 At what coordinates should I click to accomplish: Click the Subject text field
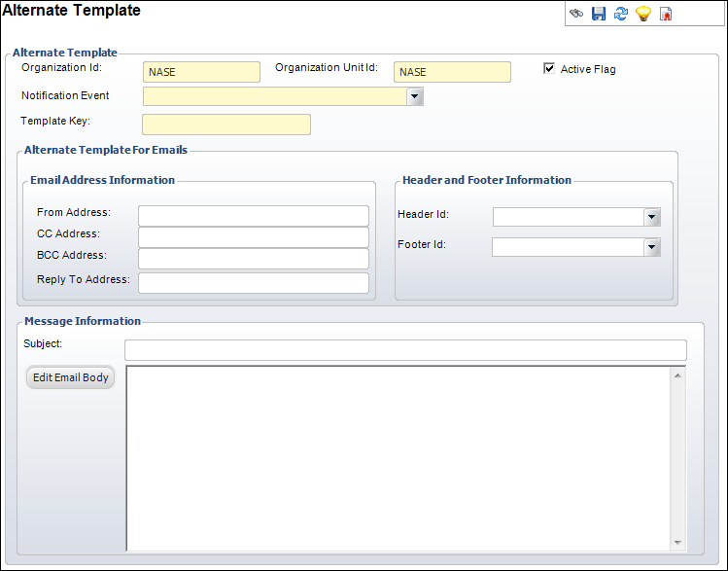pyautogui.click(x=405, y=350)
